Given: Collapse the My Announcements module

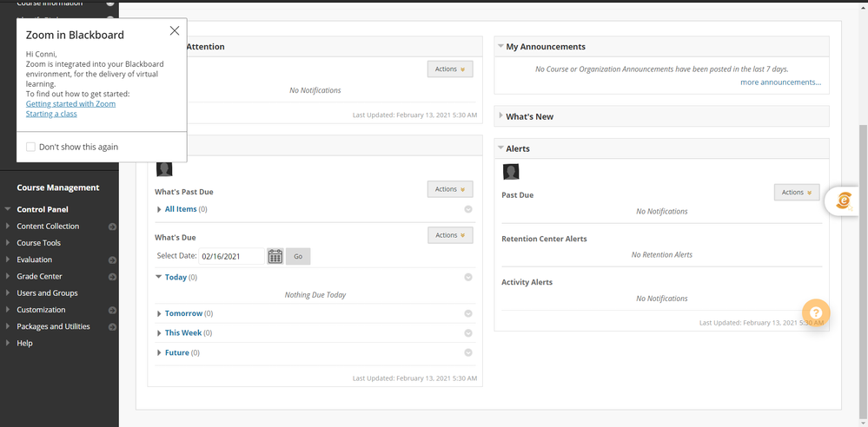Looking at the screenshot, I should 500,47.
